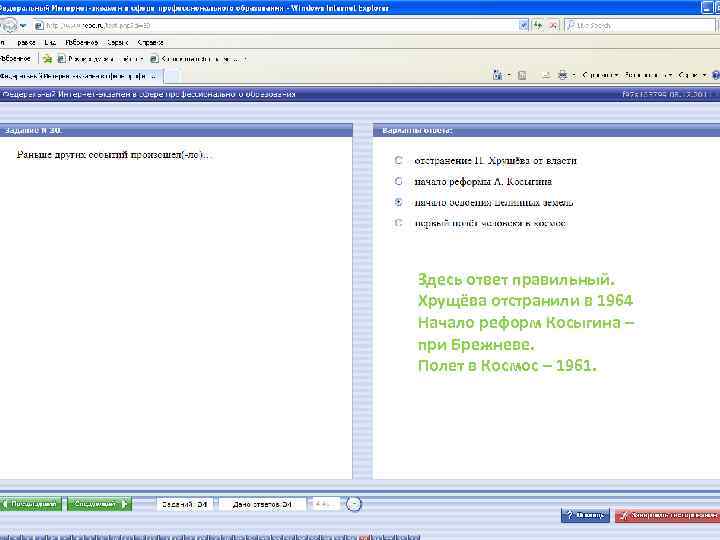Open the 'Избранное' menu in menu bar

[x=82, y=42]
